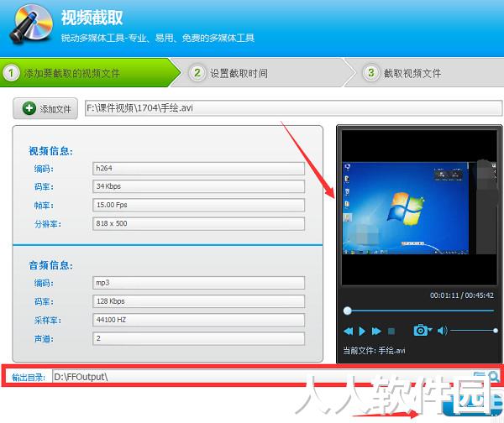Rewind the video preview
504x423 pixels.
point(348,332)
